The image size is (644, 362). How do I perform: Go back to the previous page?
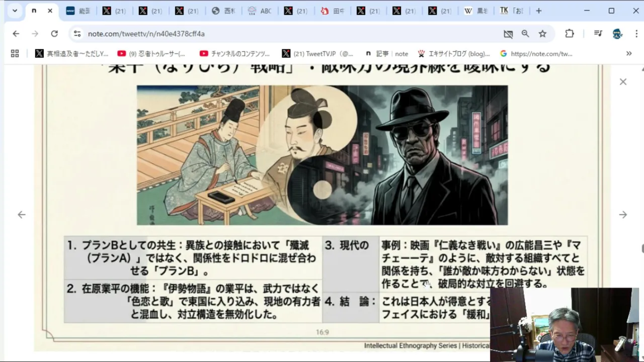(16, 34)
